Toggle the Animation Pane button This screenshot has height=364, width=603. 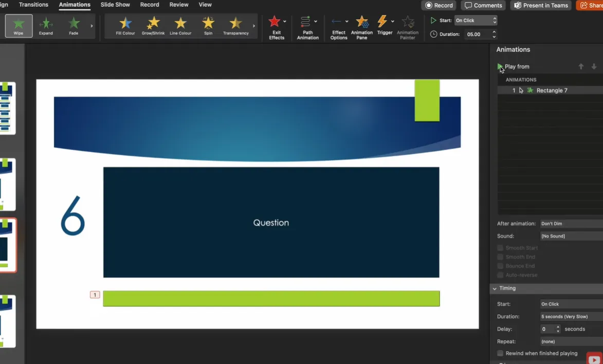point(362,27)
